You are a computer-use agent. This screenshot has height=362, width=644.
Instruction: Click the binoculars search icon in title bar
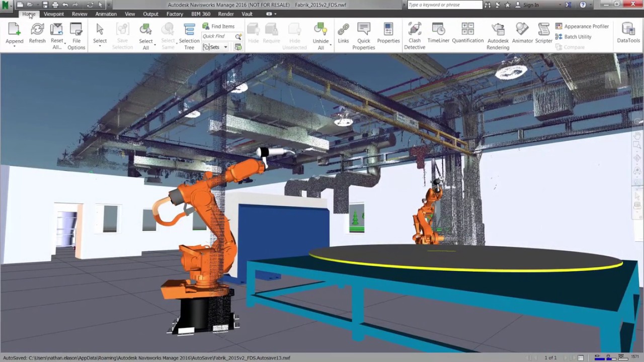488,5
